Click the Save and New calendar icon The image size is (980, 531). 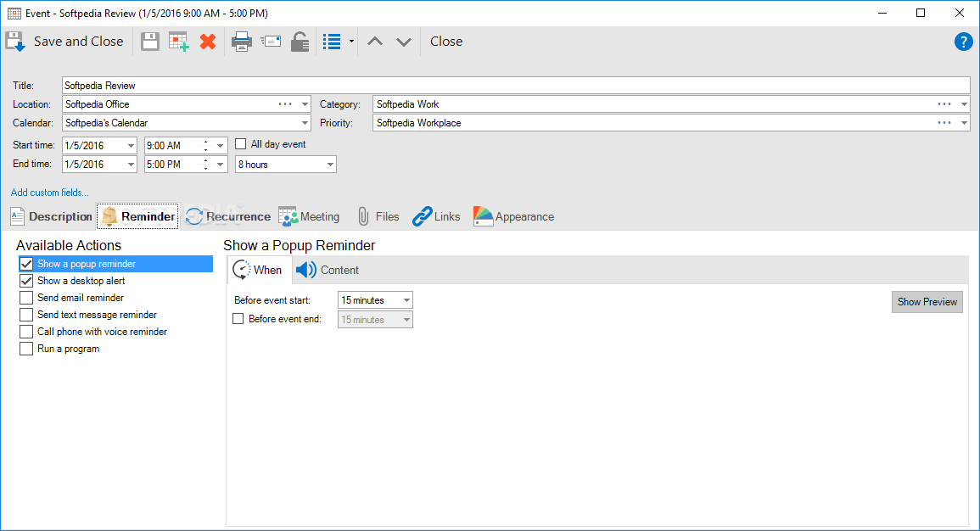click(179, 42)
